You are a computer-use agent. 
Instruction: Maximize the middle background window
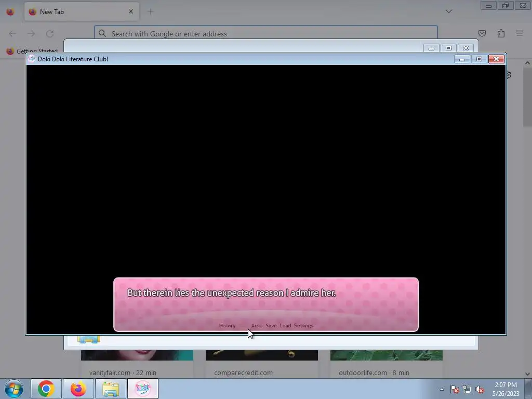pyautogui.click(x=448, y=48)
